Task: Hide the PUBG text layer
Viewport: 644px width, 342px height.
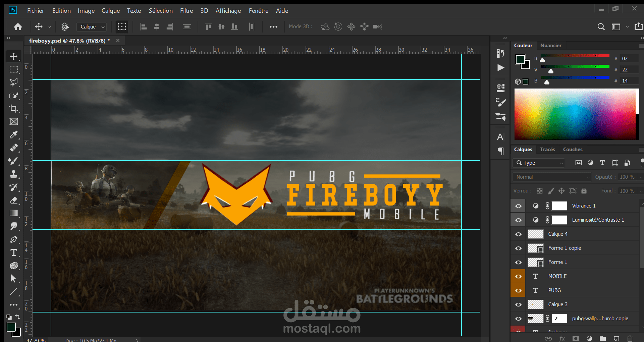Action: pyautogui.click(x=518, y=290)
